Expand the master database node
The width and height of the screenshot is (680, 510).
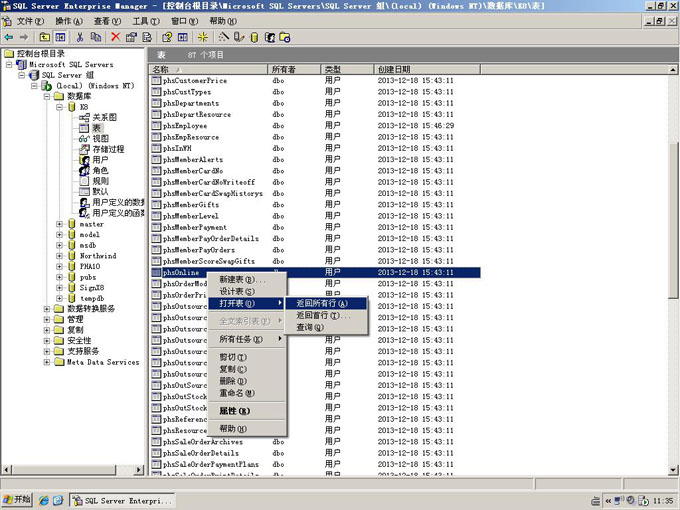point(59,224)
